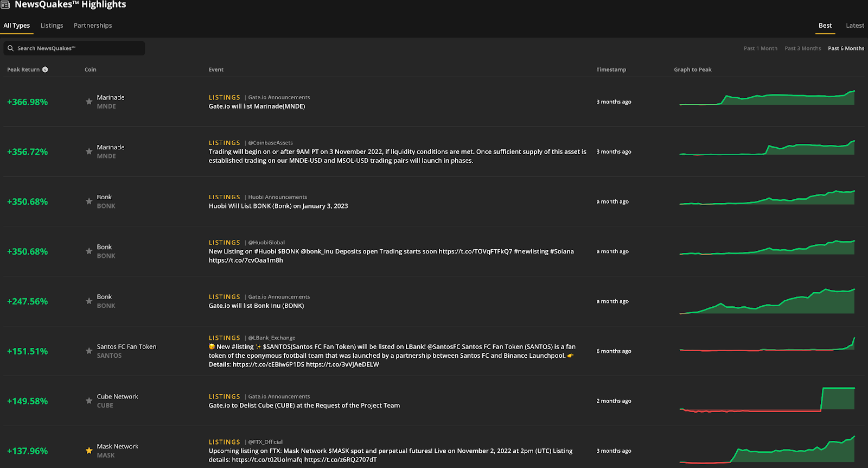868x468 pixels.
Task: Open the Cube Network graph to peak
Action: pos(767,400)
